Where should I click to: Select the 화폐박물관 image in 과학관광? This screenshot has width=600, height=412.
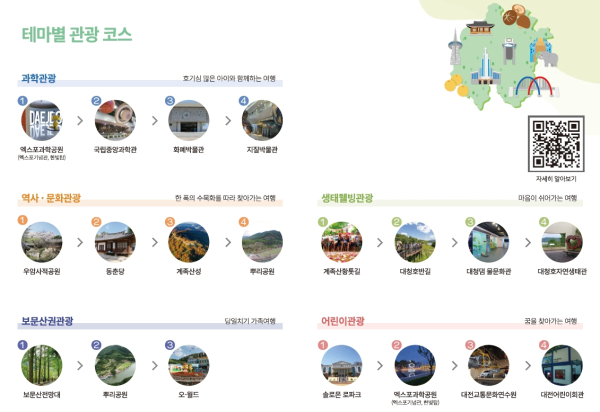coord(188,121)
